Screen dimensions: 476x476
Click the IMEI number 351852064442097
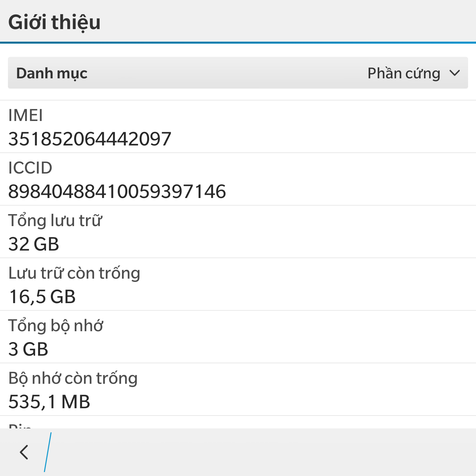90,139
